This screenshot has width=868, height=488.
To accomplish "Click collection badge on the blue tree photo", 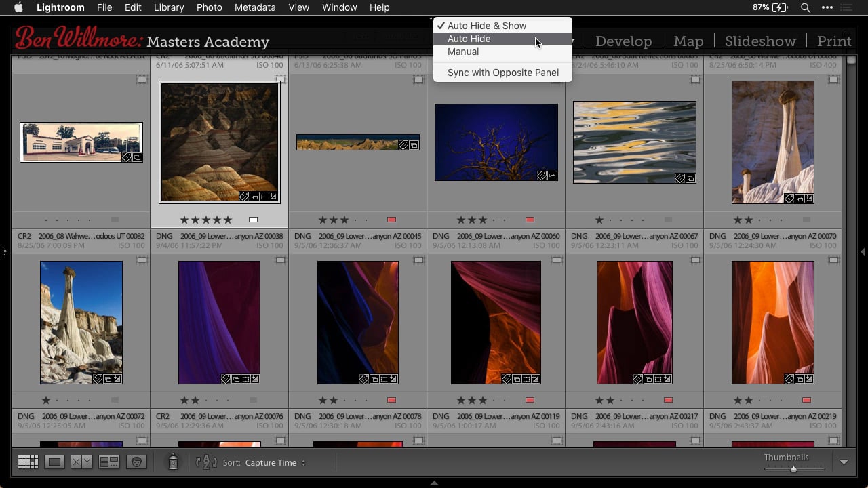I will 551,176.
